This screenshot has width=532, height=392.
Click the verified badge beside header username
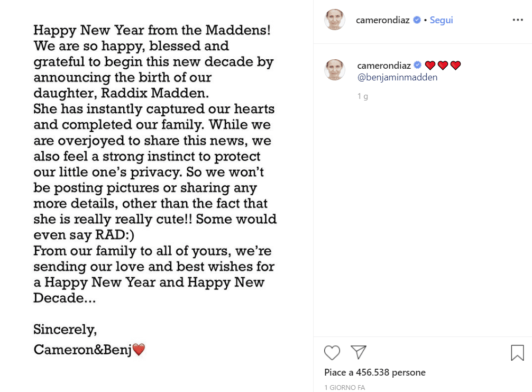pyautogui.click(x=417, y=20)
